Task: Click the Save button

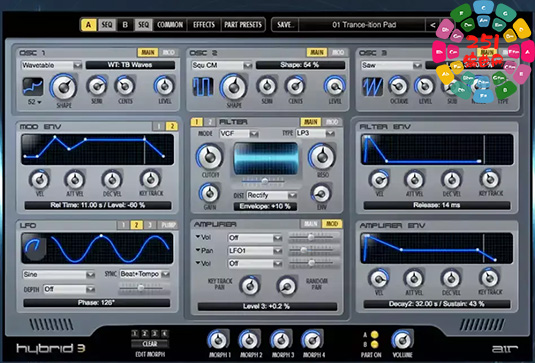Action: tap(285, 25)
